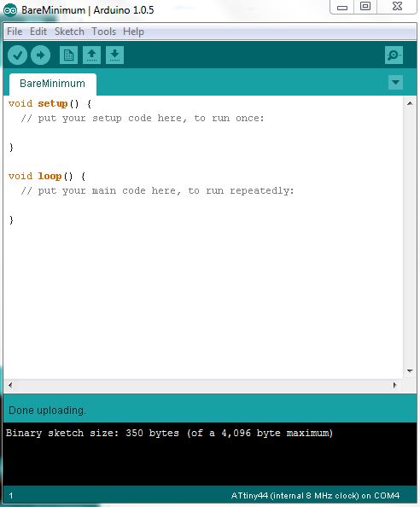The image size is (420, 507).
Task: Open the File menu
Action: (15, 32)
